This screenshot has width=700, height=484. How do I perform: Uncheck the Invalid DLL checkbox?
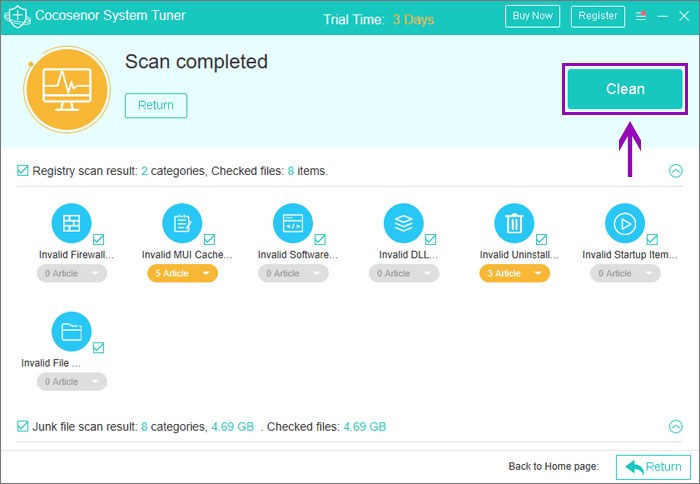click(431, 239)
